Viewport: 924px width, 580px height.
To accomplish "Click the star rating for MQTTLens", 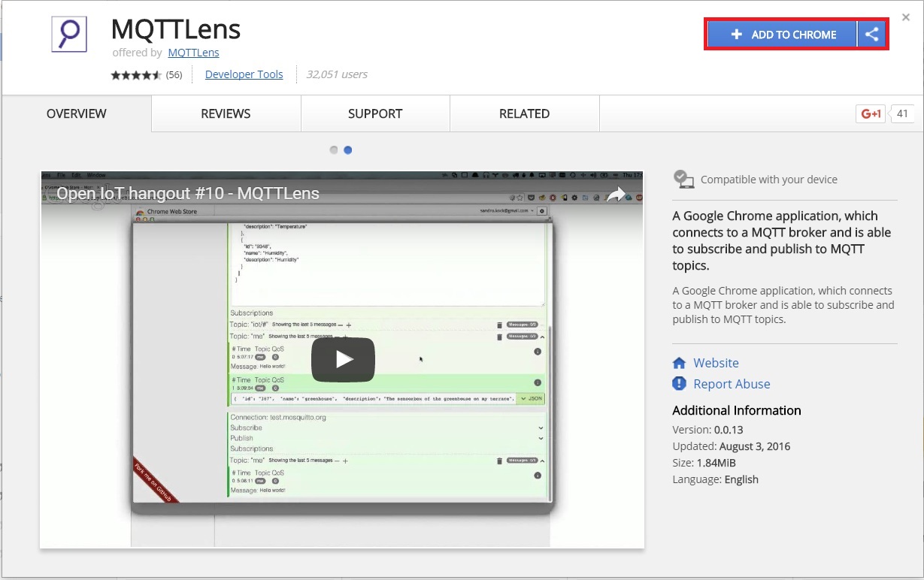I will tap(136, 74).
